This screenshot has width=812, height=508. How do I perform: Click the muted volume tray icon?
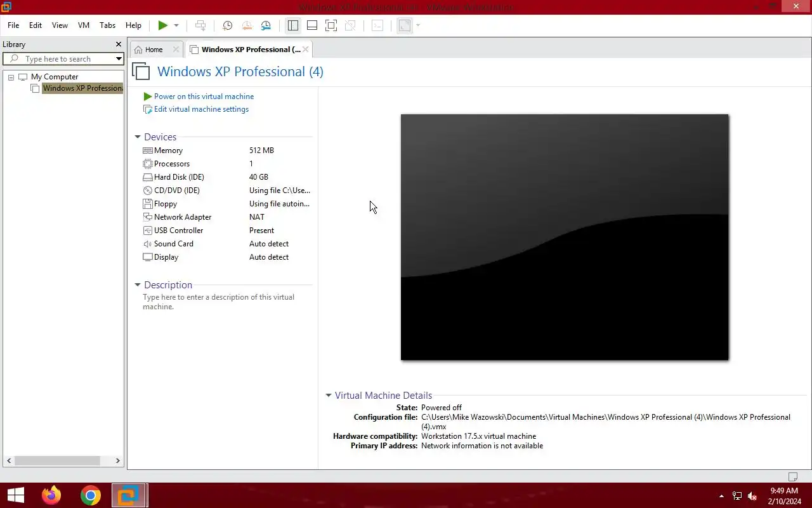752,496
